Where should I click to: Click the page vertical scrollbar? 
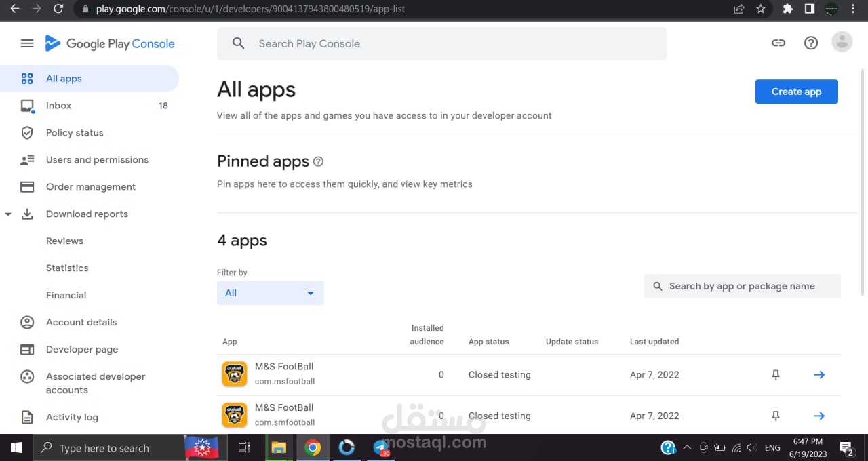pyautogui.click(x=863, y=182)
